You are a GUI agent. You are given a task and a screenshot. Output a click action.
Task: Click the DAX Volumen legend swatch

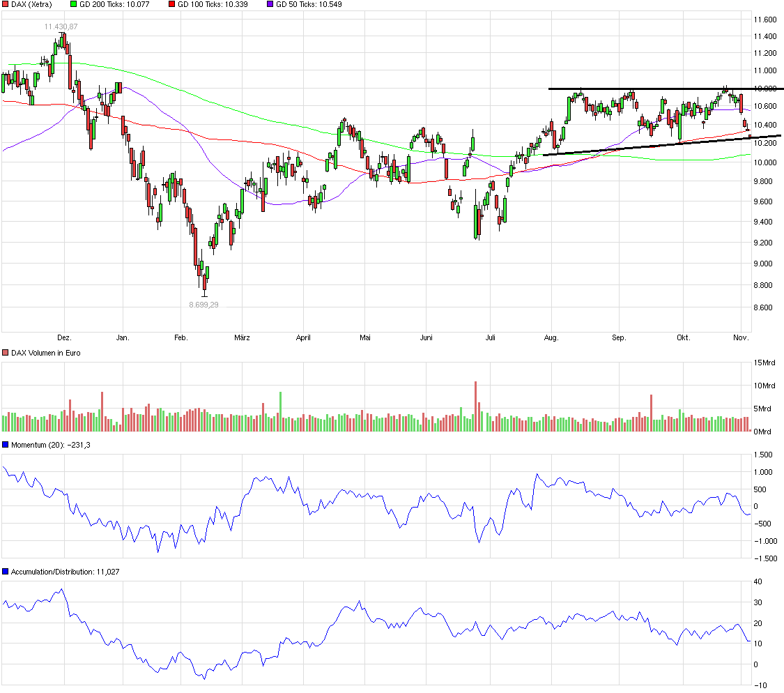point(6,353)
